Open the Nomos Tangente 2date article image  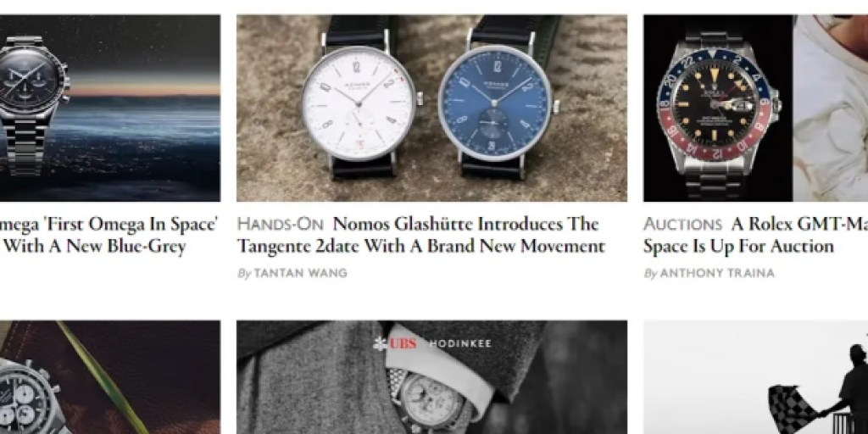(431, 108)
